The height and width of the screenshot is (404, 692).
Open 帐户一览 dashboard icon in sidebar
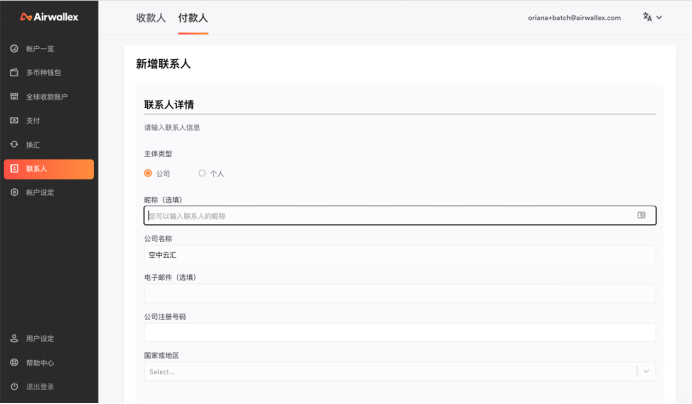(x=14, y=49)
